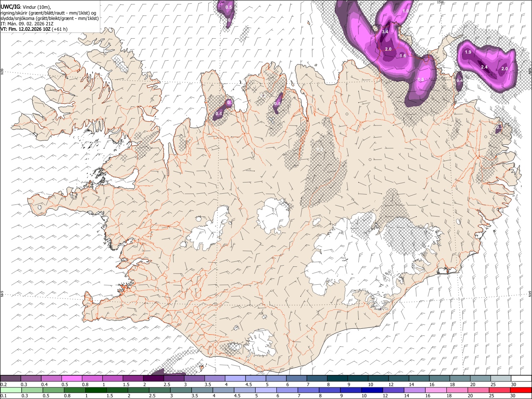Select upper-row swatch between 1.5 and 2
532x399 pixels.
(133, 378)
